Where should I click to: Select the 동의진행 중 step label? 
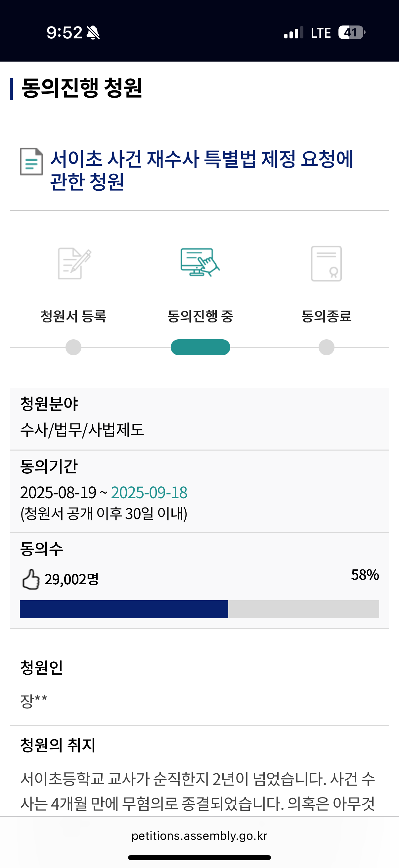coord(200,316)
